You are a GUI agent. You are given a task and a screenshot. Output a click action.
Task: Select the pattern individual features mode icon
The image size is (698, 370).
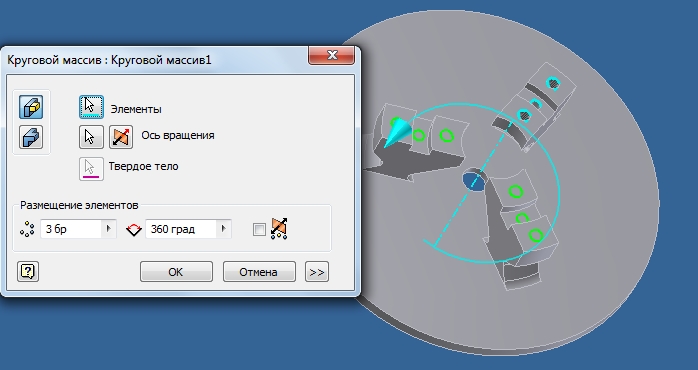click(x=31, y=107)
